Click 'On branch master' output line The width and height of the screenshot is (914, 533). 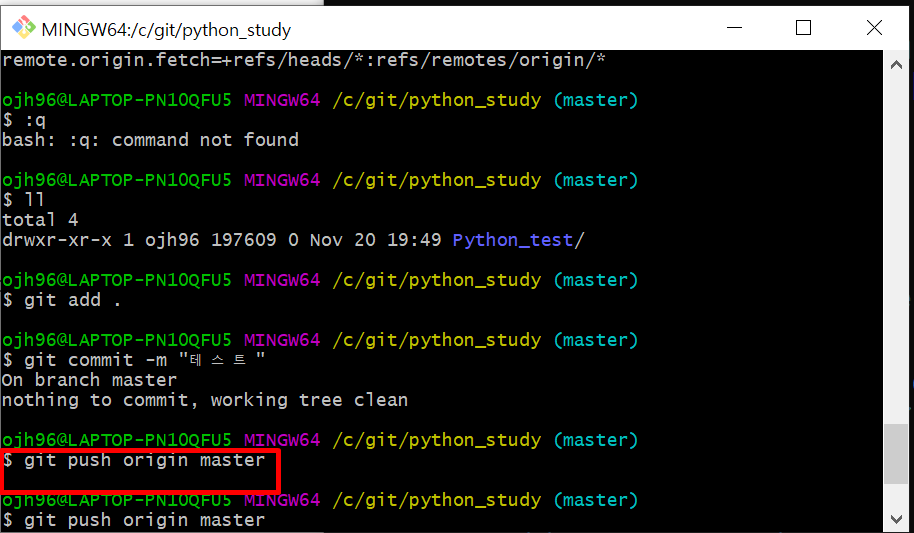click(89, 380)
